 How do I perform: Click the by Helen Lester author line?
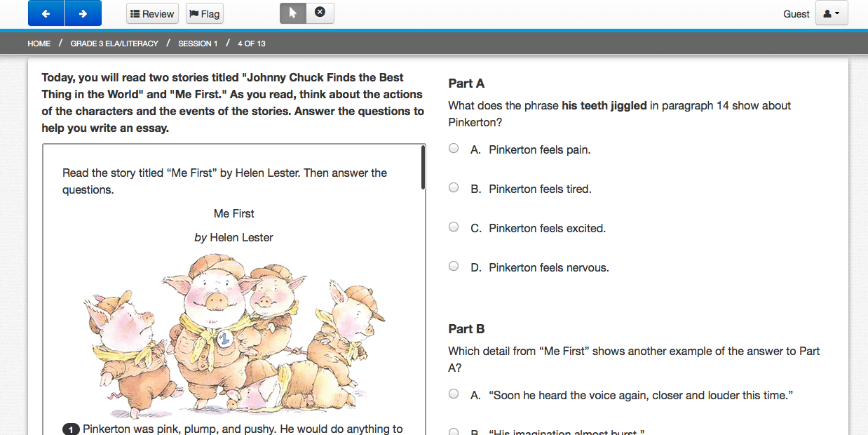[x=234, y=237]
